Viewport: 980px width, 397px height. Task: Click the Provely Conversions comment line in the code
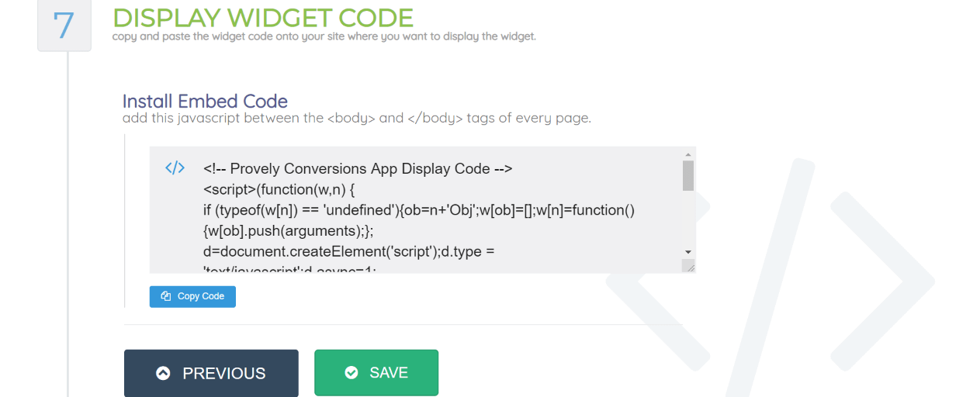(358, 169)
